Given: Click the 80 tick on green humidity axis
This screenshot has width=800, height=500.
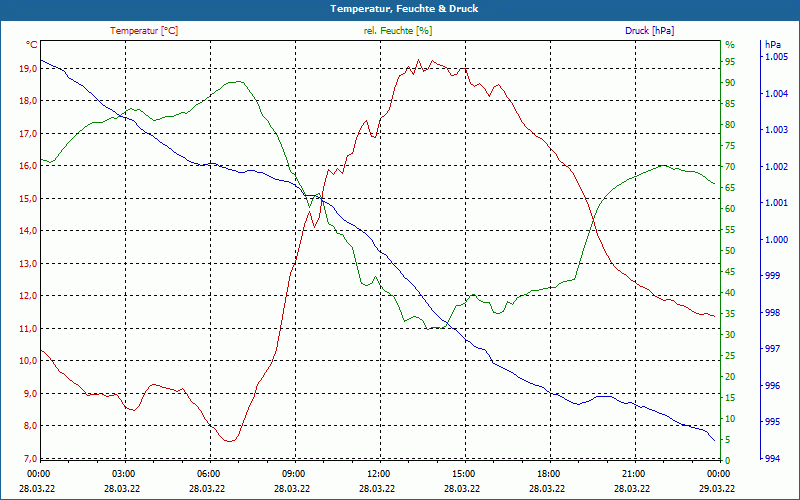Looking at the screenshot, I should (x=730, y=125).
